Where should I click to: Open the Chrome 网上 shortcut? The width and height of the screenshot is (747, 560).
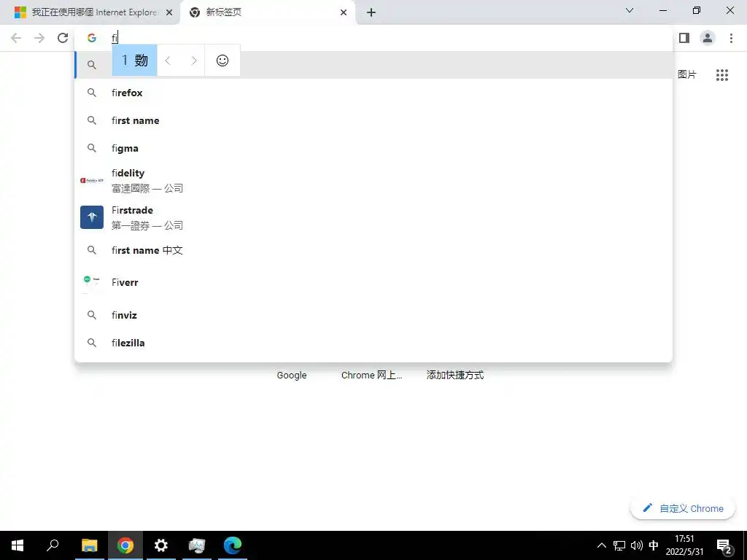(371, 376)
